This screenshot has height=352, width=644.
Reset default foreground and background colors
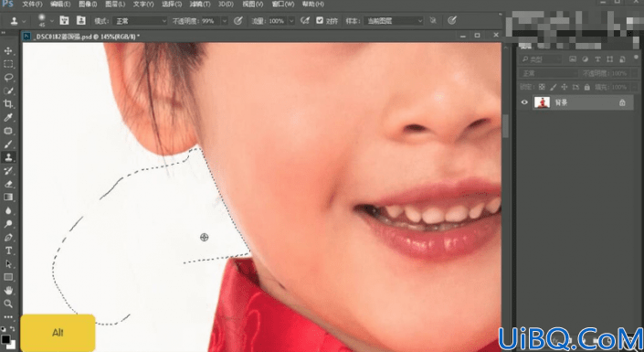point(4,329)
